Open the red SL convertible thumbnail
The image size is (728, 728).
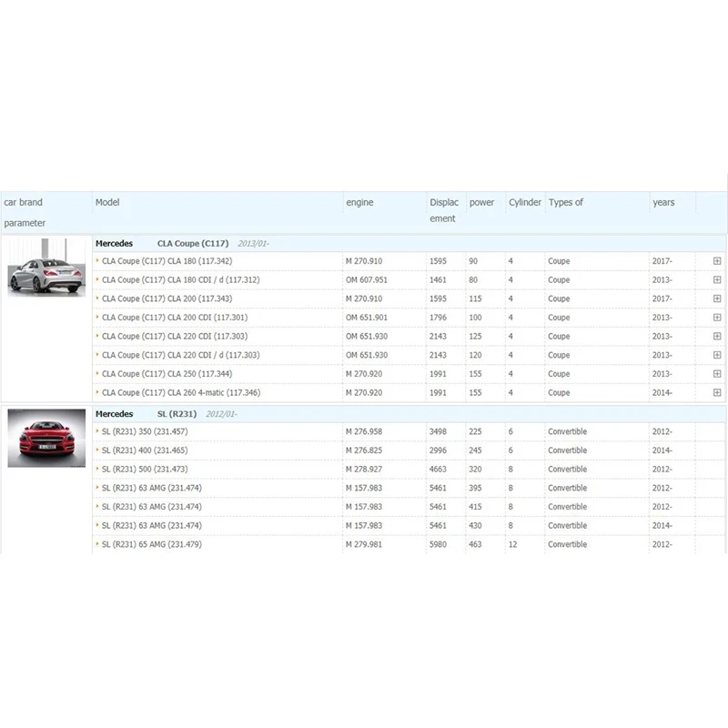tap(45, 438)
